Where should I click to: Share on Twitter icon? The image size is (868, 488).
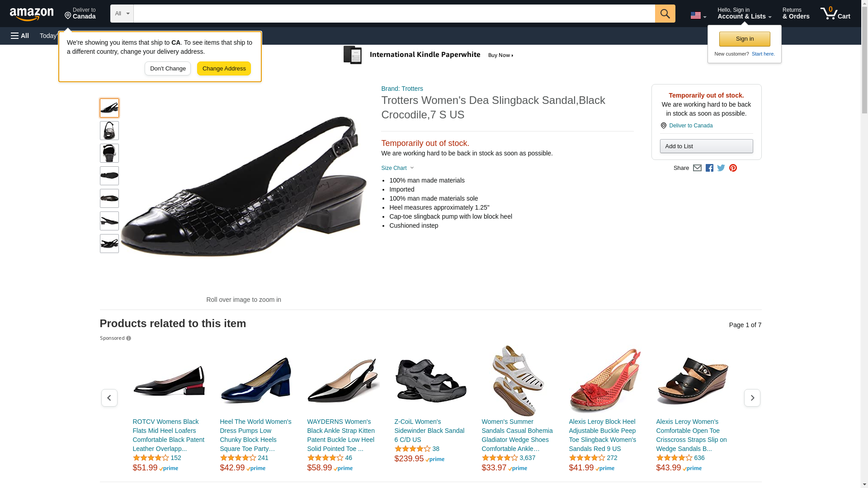[x=721, y=168]
